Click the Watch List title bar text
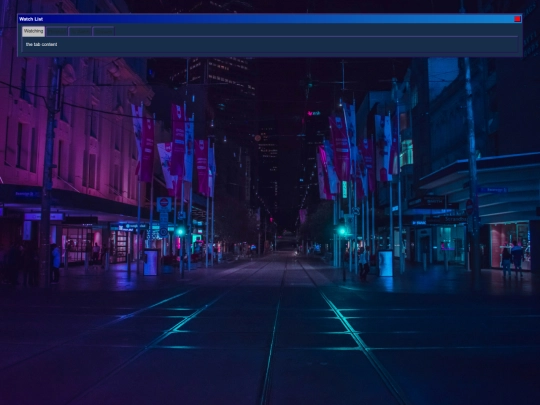Image resolution: width=540 pixels, height=405 pixels. point(31,19)
